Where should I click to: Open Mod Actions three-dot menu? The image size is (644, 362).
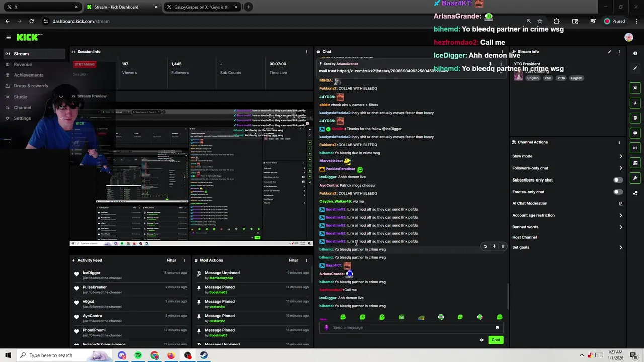[x=306, y=260]
